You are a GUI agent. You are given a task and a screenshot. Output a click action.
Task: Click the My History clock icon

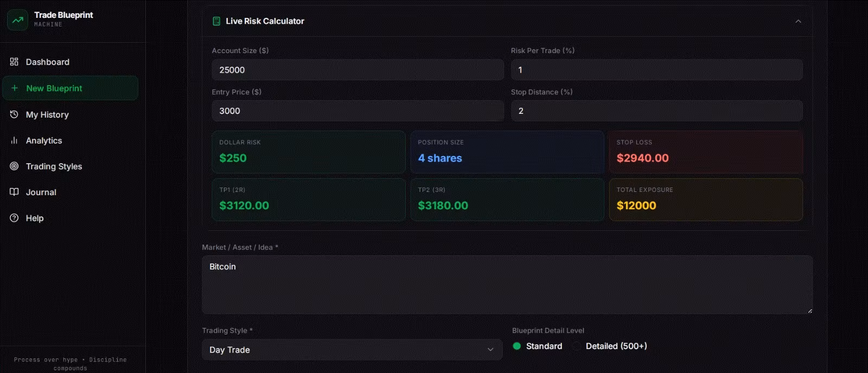pyautogui.click(x=14, y=114)
